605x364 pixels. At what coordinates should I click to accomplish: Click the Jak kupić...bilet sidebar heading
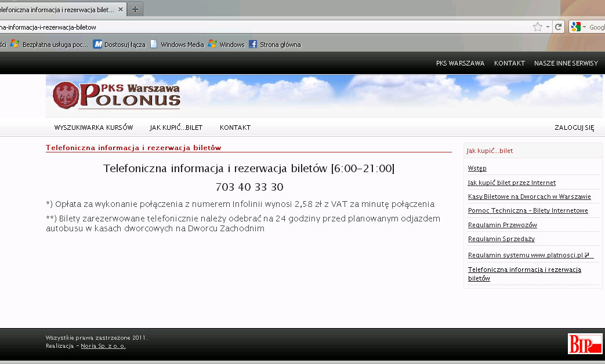click(490, 151)
